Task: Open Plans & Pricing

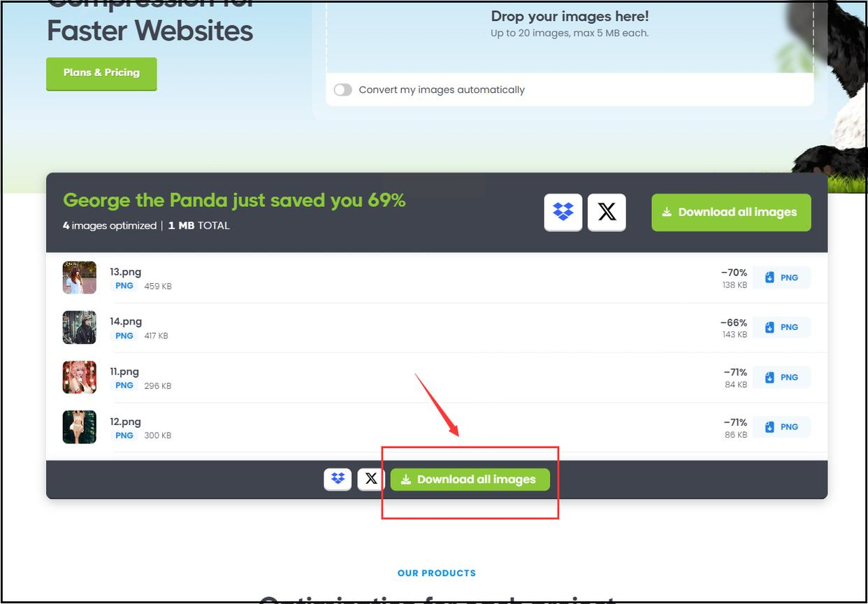Action: point(101,73)
